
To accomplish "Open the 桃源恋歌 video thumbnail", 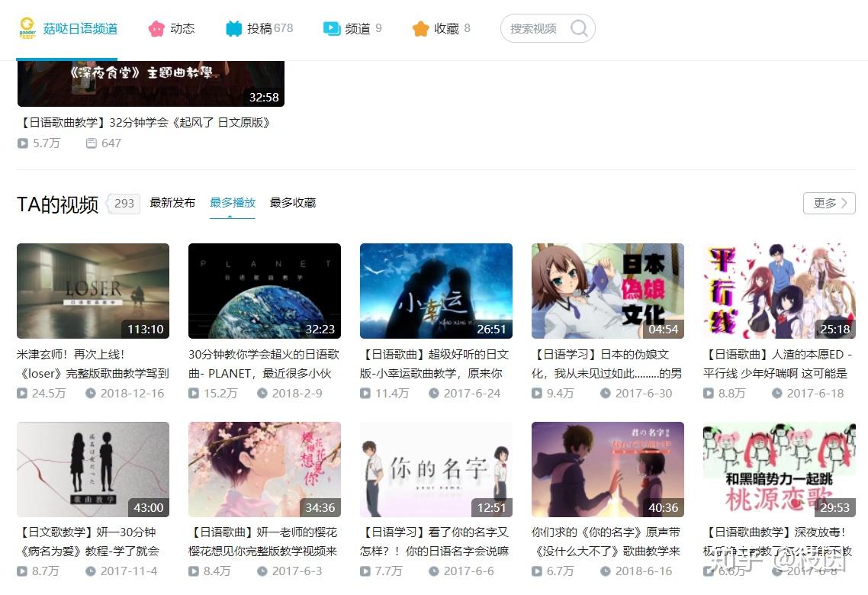I will 780,469.
